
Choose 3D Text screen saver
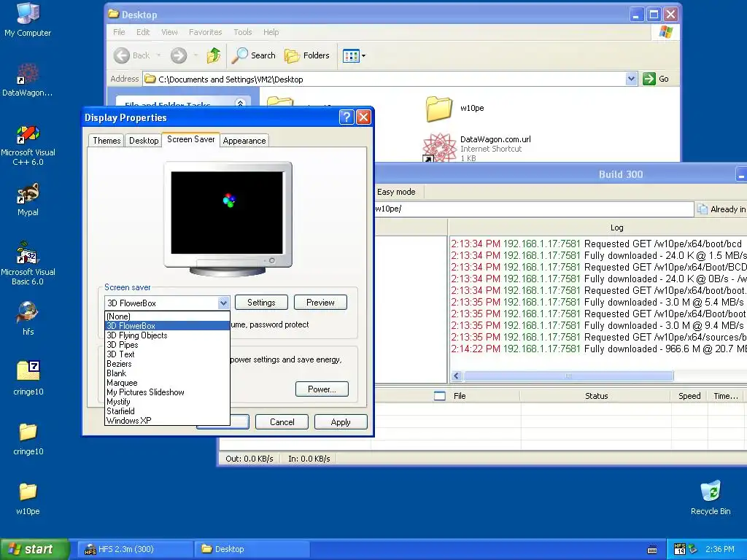pyautogui.click(x=167, y=354)
